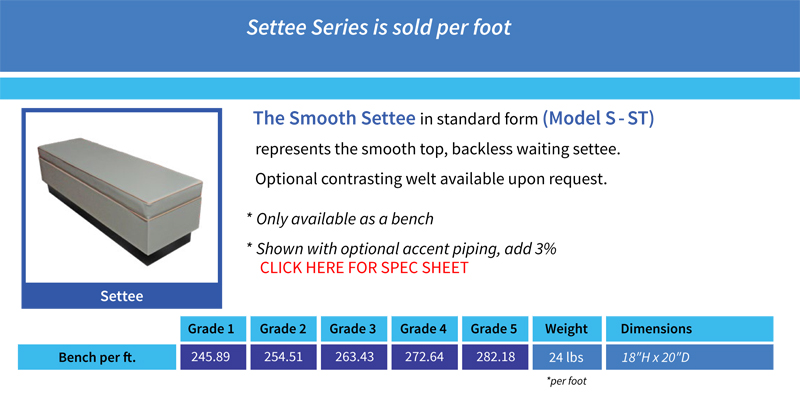Screen dimensions: 800x397
Task: Click the 282.18 price cell
Action: coord(495,357)
